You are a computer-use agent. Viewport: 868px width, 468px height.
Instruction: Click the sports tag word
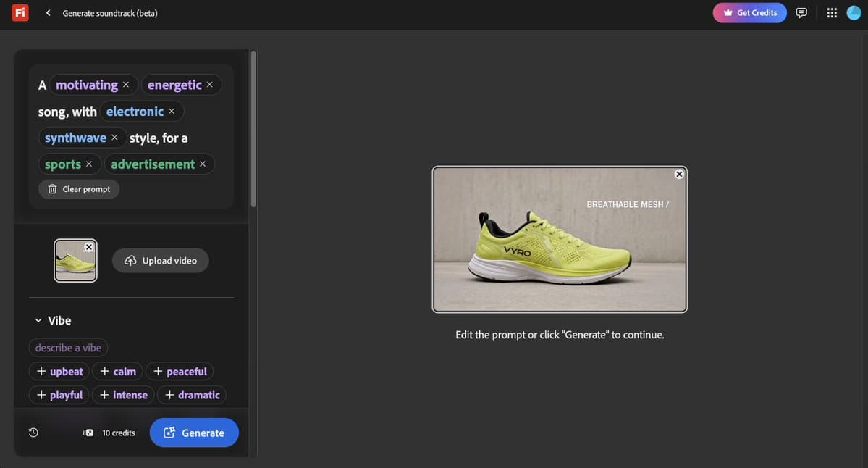coord(62,164)
